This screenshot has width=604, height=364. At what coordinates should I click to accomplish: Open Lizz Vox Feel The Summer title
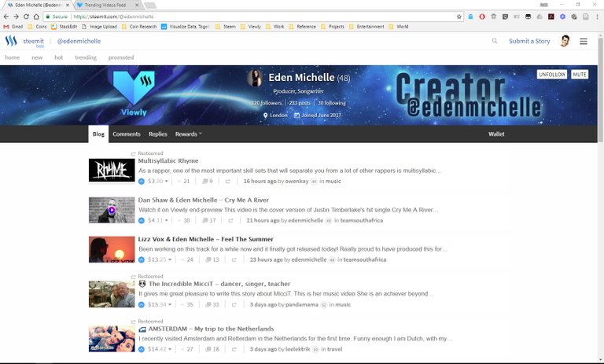tap(206, 239)
